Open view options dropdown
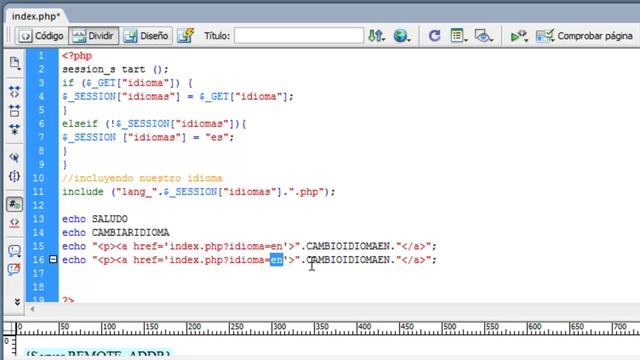Viewport: 640px width, 360px height. point(458,36)
